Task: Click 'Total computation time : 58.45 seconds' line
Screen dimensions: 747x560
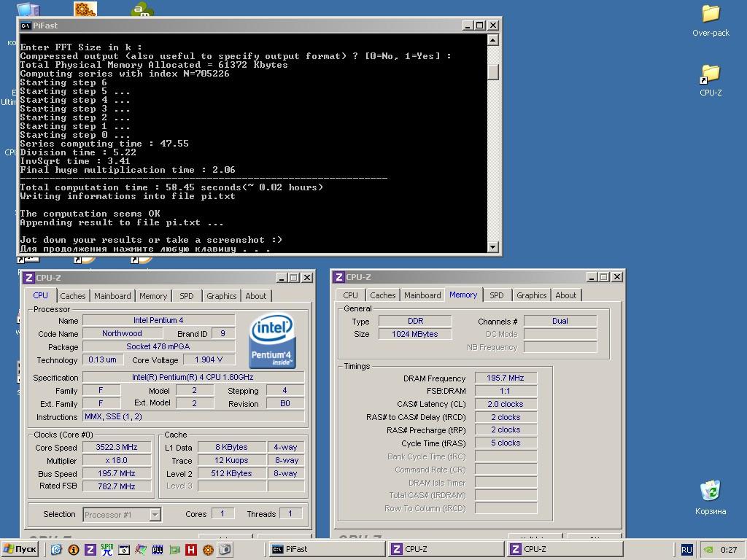Action: (171, 187)
